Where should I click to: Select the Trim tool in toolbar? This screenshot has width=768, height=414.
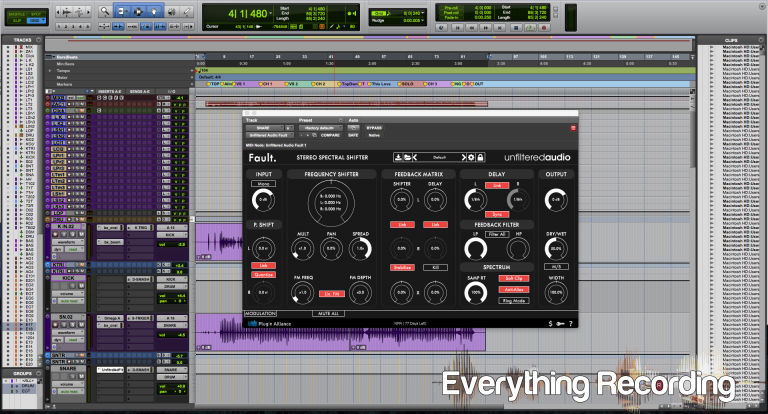121,11
